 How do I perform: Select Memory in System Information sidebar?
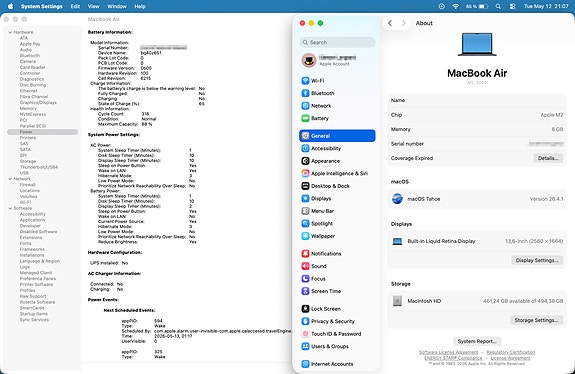click(x=28, y=109)
